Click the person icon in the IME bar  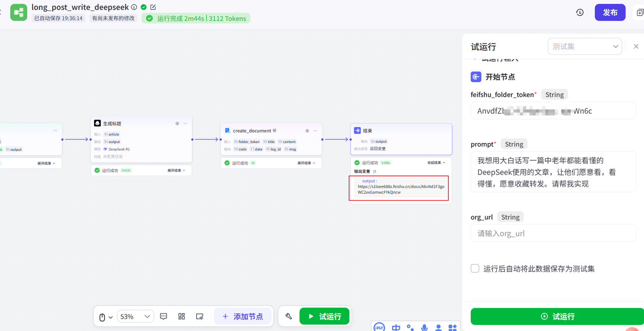[x=439, y=328]
